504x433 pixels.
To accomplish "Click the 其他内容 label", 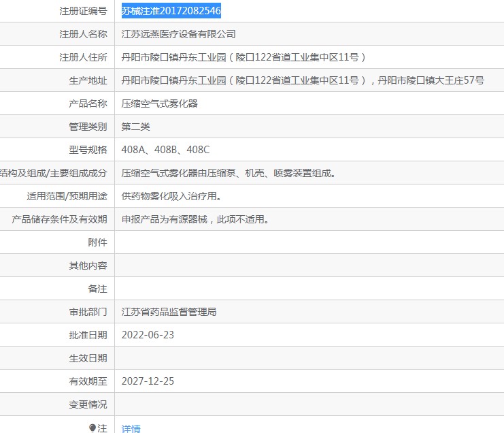I will 88,266.
